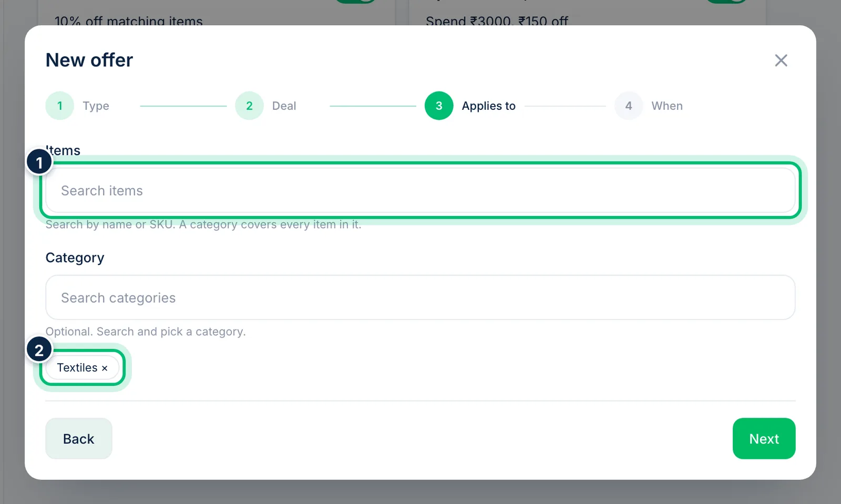Click the New offer heading
Viewport: 841px width, 504px height.
89,60
